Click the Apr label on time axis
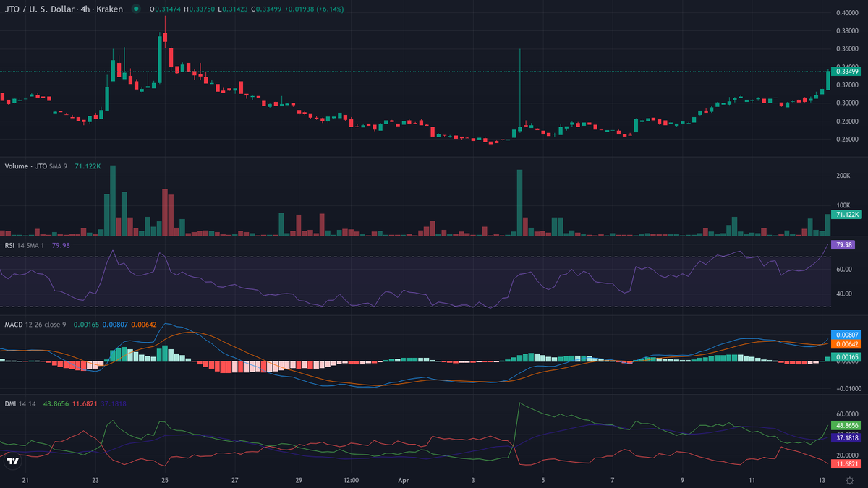 404,479
